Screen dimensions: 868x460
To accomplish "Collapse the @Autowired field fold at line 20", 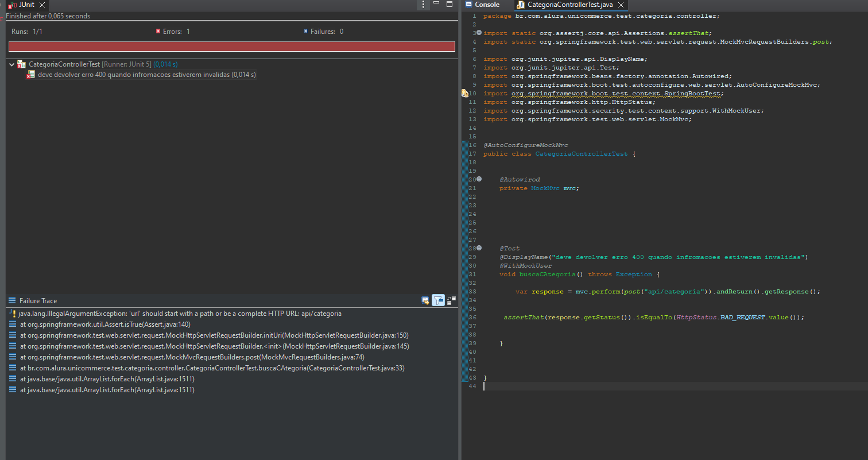I will coord(479,179).
